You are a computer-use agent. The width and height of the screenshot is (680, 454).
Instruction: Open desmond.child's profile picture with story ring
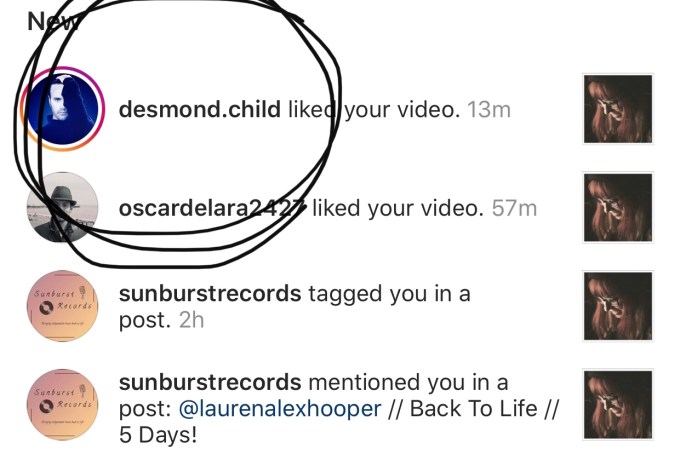(x=62, y=109)
